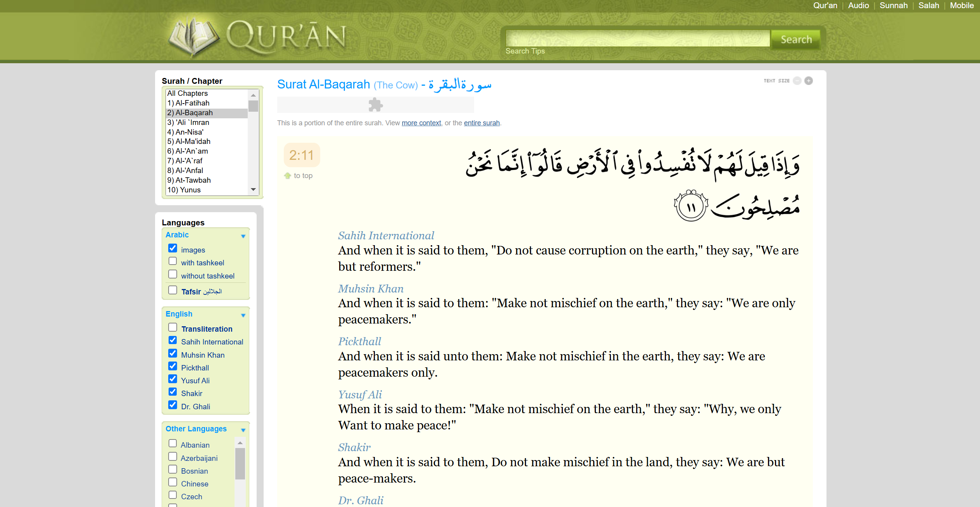980x507 pixels.
Task: Enable the Transliteration checkbox
Action: coord(173,327)
